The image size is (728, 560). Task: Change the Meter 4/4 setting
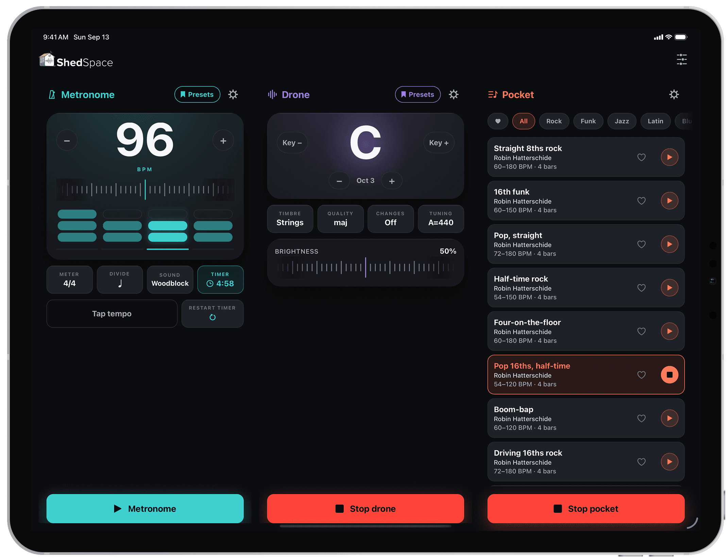tap(69, 280)
